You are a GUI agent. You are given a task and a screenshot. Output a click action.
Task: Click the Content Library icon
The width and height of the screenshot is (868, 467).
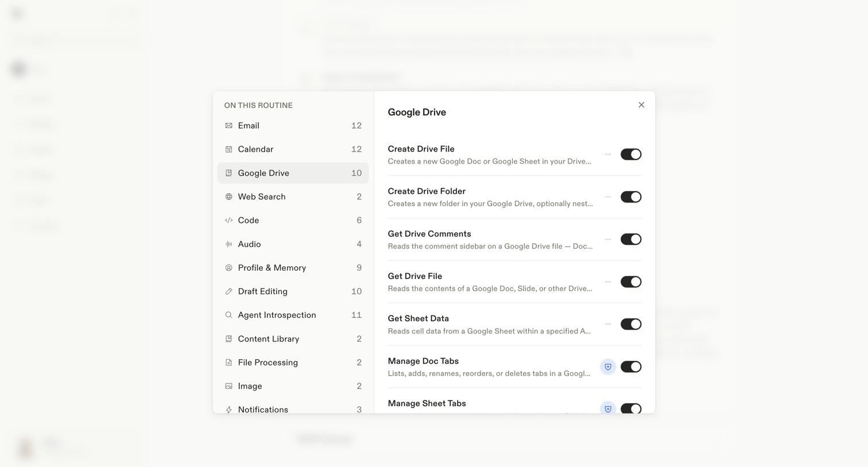(x=228, y=339)
